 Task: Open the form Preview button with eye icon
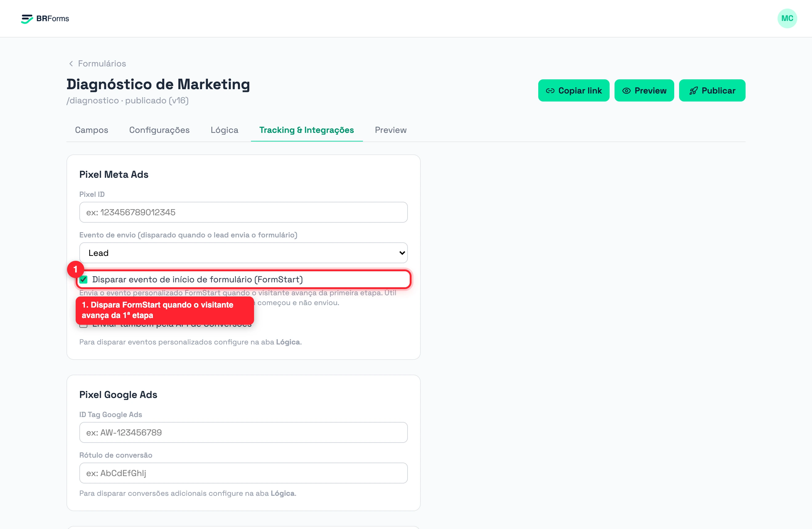[644, 91]
